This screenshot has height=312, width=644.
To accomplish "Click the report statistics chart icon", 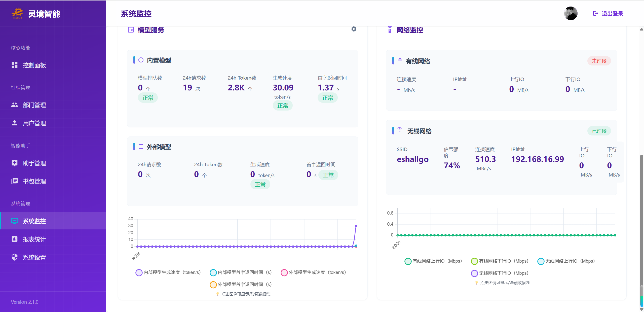I will click(15, 239).
